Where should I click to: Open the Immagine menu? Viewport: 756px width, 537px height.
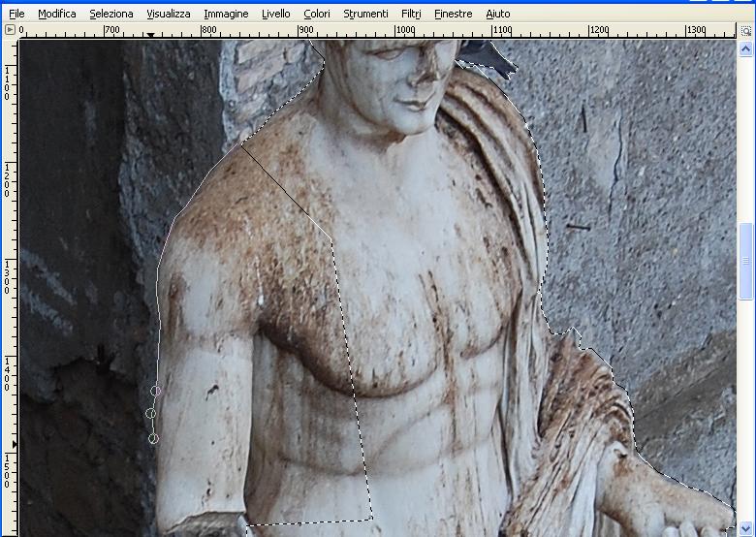coord(226,14)
